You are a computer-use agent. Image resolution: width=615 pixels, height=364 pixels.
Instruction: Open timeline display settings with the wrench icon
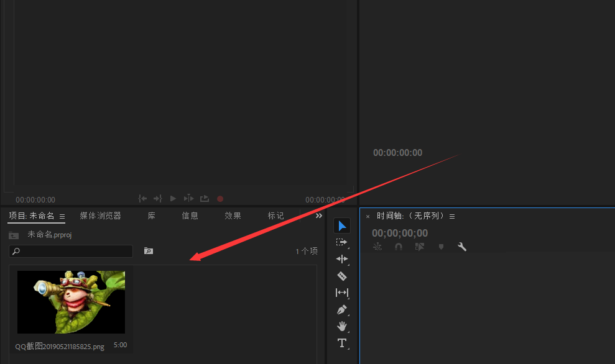[x=461, y=246]
